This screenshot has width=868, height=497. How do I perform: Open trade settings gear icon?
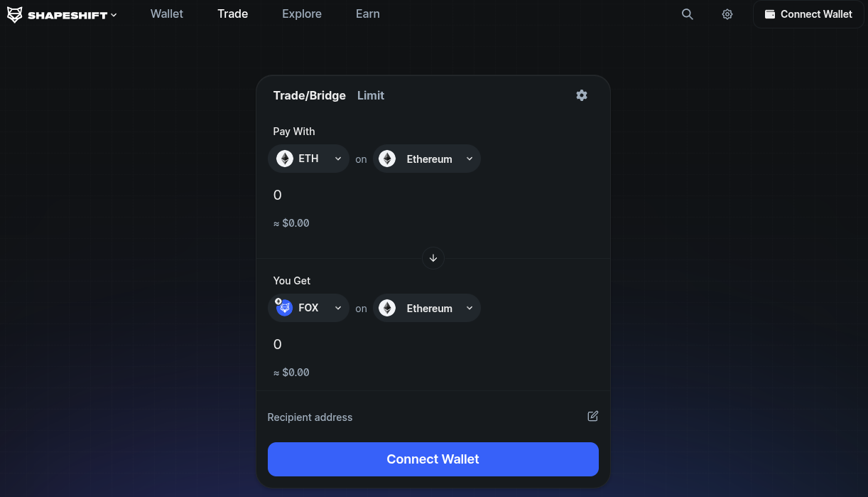pyautogui.click(x=582, y=95)
